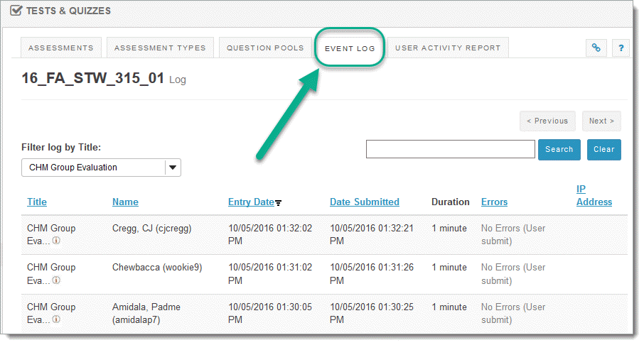Screen dimensions: 644x345
Task: Sort the log by Title column
Action: tap(37, 202)
